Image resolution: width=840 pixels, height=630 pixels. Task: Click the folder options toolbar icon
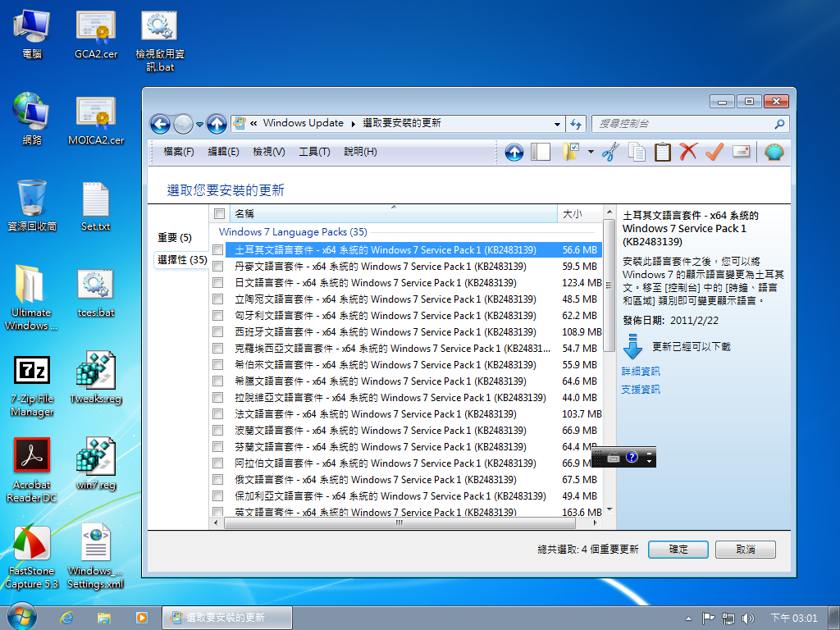tap(571, 152)
